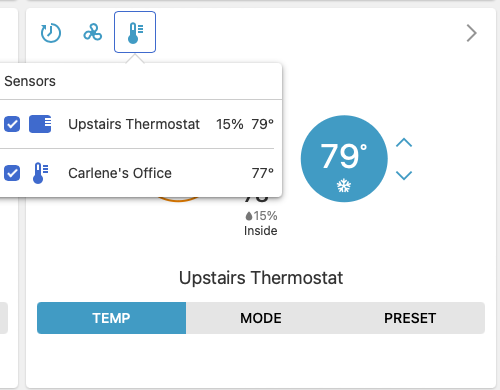Click the Carlene's Office thermometer icon

click(x=40, y=173)
